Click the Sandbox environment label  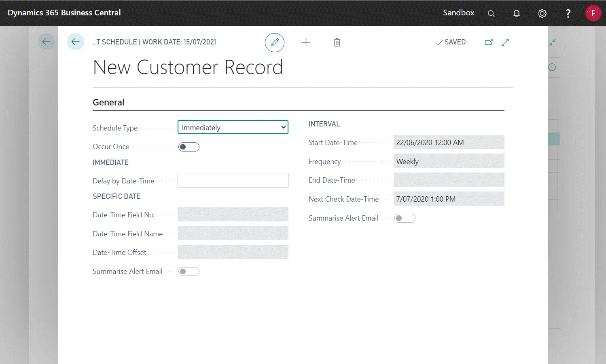458,13
